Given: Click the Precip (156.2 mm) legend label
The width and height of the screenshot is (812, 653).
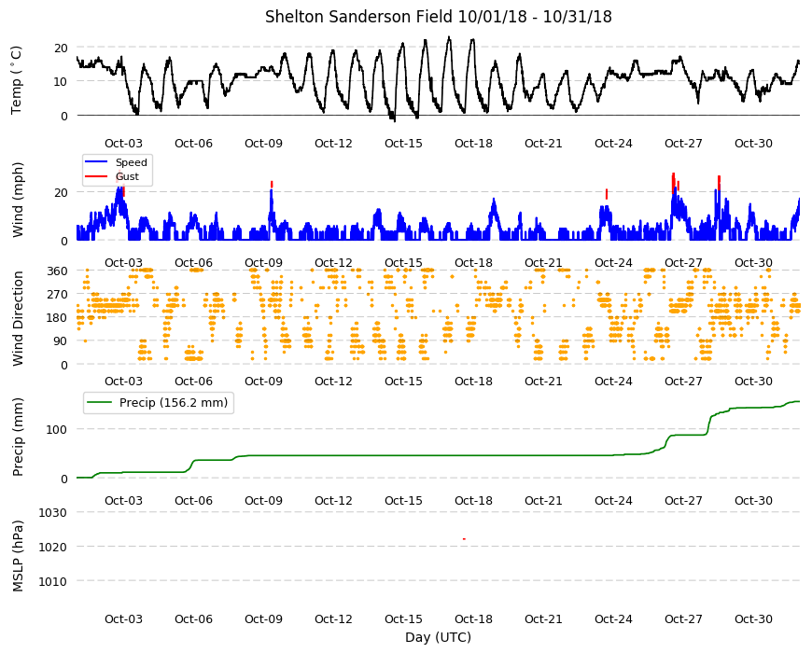Looking at the screenshot, I should pyautogui.click(x=174, y=403).
